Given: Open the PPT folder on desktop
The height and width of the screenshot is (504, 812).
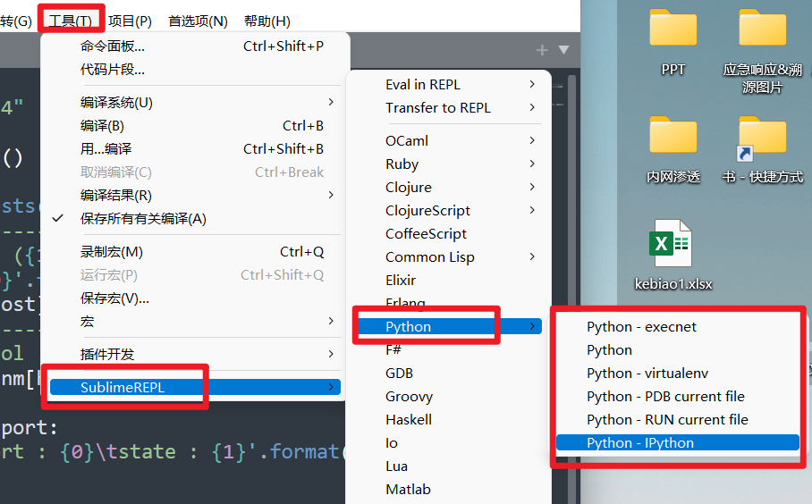Looking at the screenshot, I should 672,42.
